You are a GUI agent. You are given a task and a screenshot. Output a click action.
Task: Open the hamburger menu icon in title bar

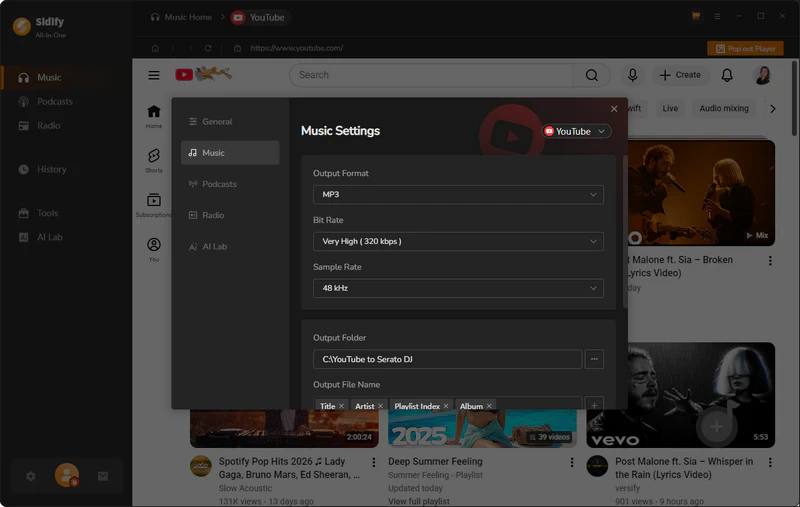coord(717,16)
